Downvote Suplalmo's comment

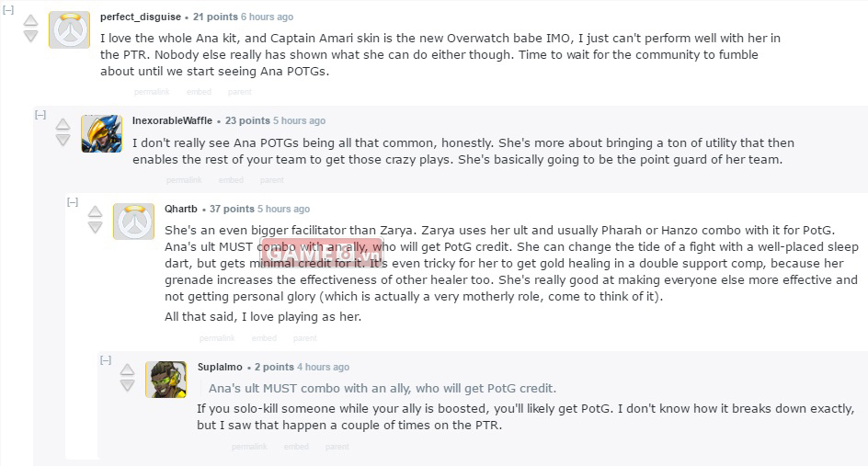[x=128, y=385]
